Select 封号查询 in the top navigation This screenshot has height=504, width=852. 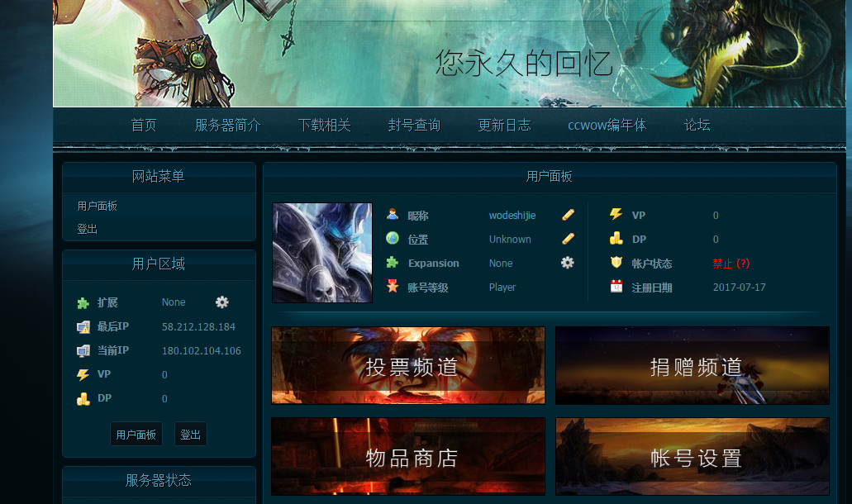[414, 126]
